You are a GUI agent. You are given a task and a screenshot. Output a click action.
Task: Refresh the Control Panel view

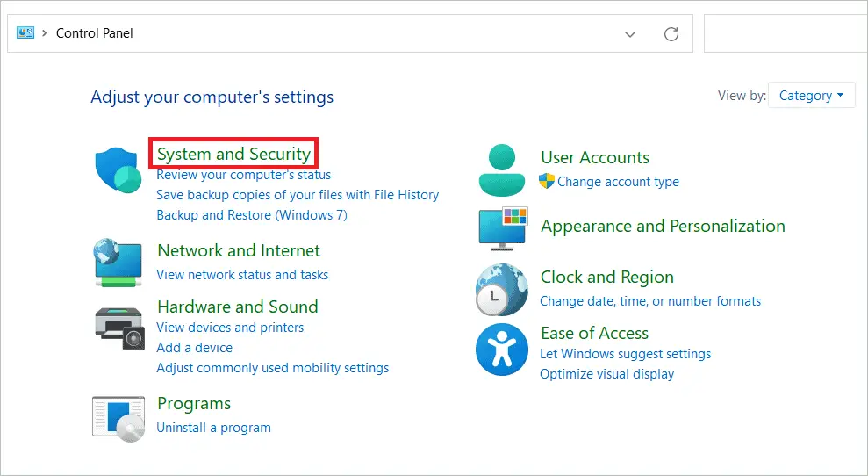(x=671, y=33)
